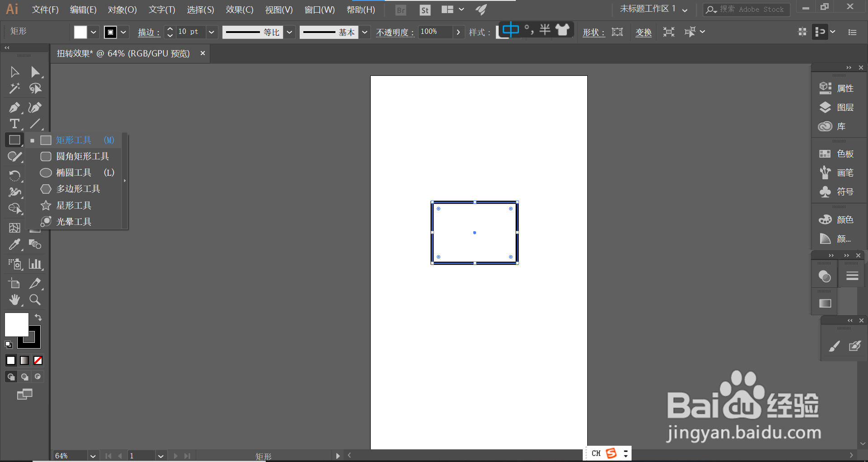
Task: Select the Artboard tool
Action: tap(14, 283)
